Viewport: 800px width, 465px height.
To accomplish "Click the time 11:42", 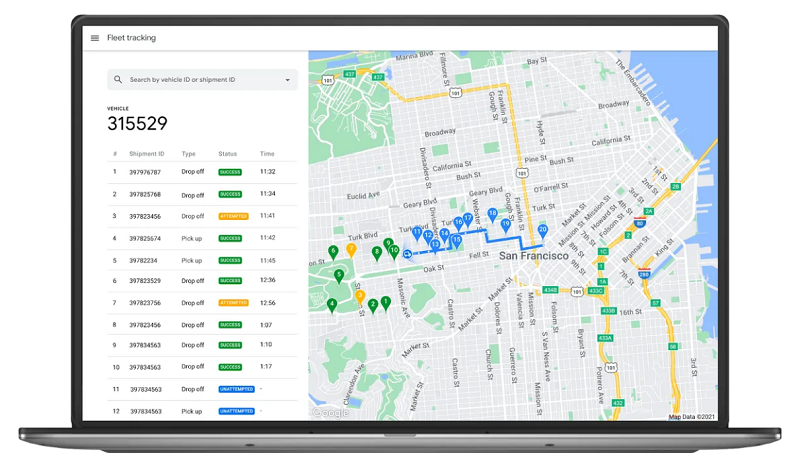I will (267, 238).
